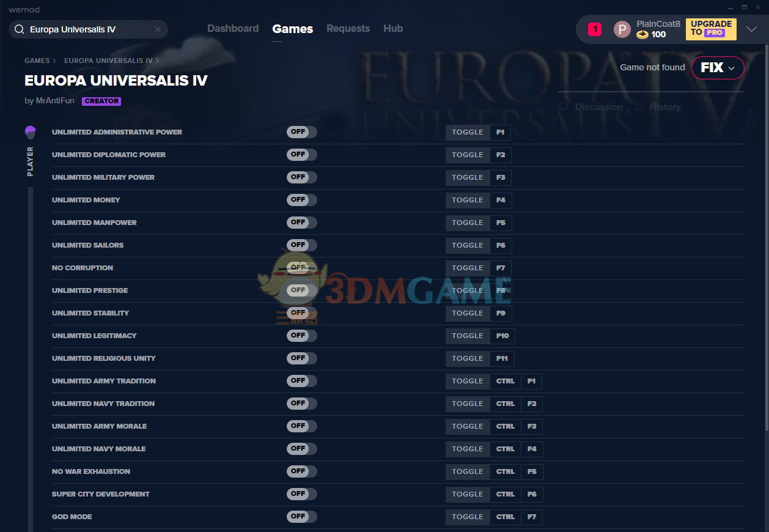The image size is (769, 532).
Task: Click the search magnifier icon
Action: tap(19, 29)
